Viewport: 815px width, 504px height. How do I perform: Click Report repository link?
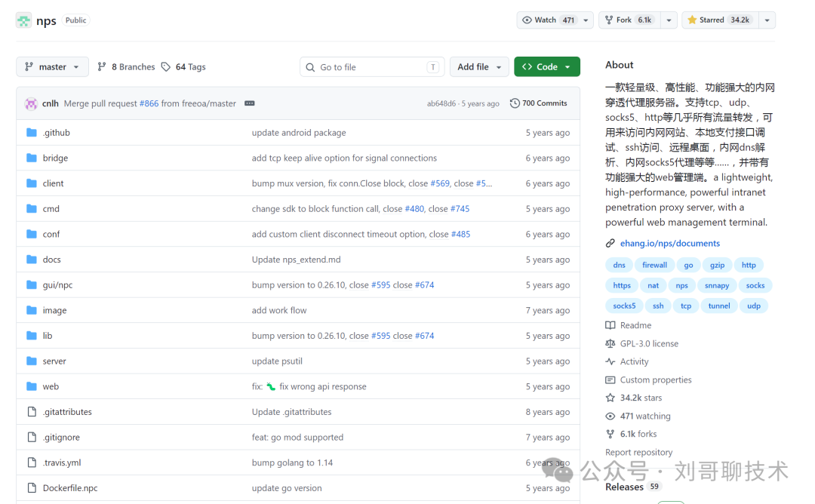(639, 452)
